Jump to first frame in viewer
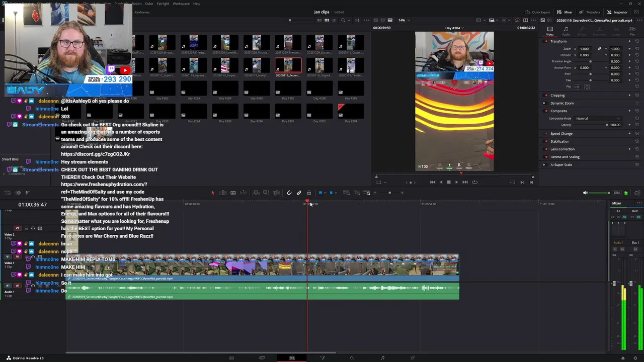 tap(433, 182)
